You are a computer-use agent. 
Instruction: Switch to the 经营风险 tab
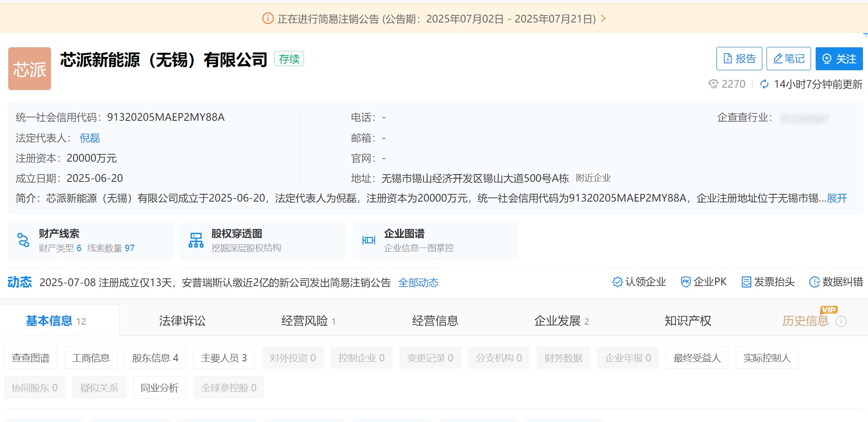[308, 321]
